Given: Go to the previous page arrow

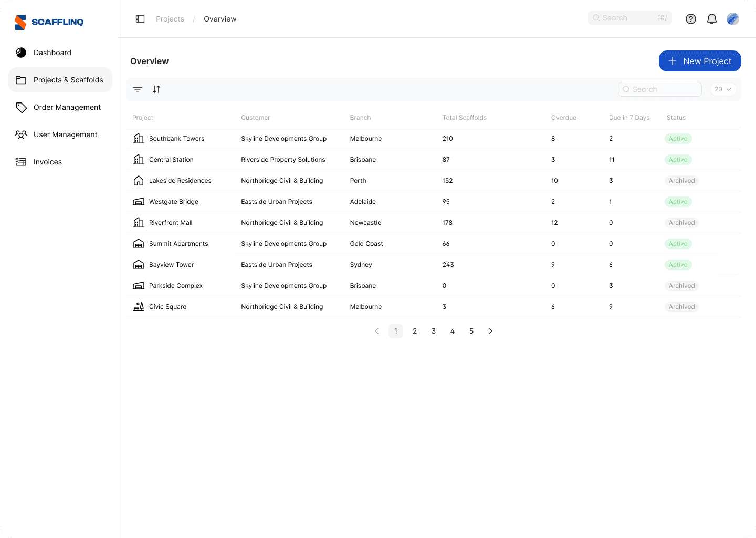Looking at the screenshot, I should pyautogui.click(x=377, y=331).
